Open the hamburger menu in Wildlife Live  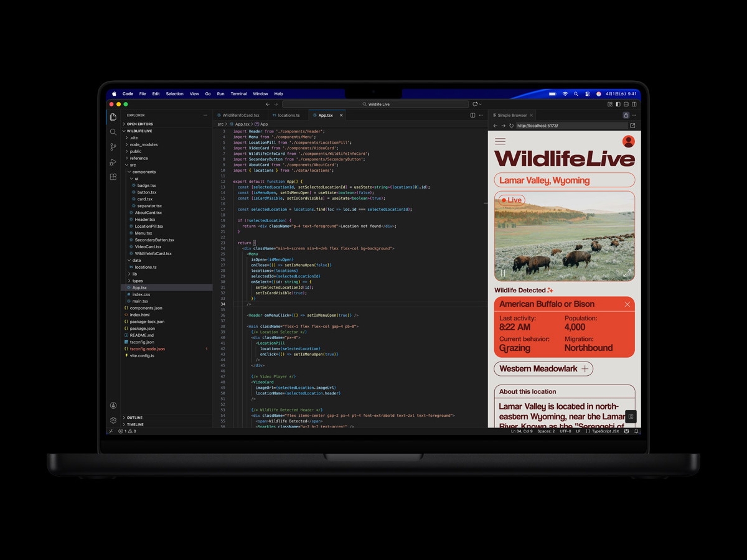coord(500,142)
